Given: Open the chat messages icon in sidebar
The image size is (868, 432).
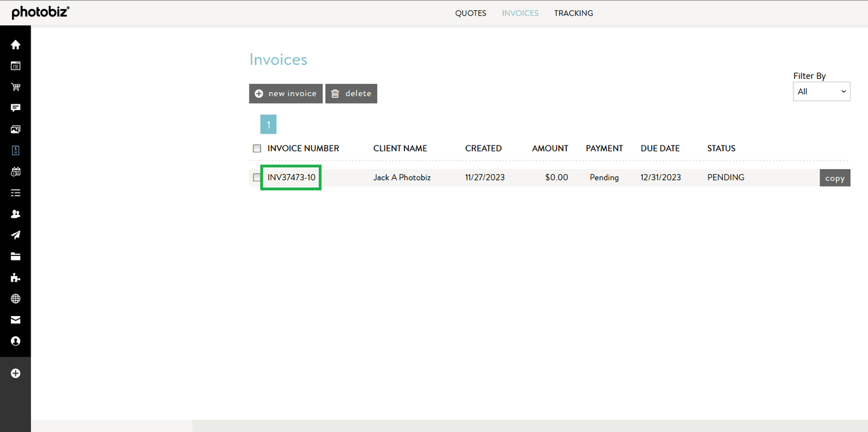Looking at the screenshot, I should [15, 108].
